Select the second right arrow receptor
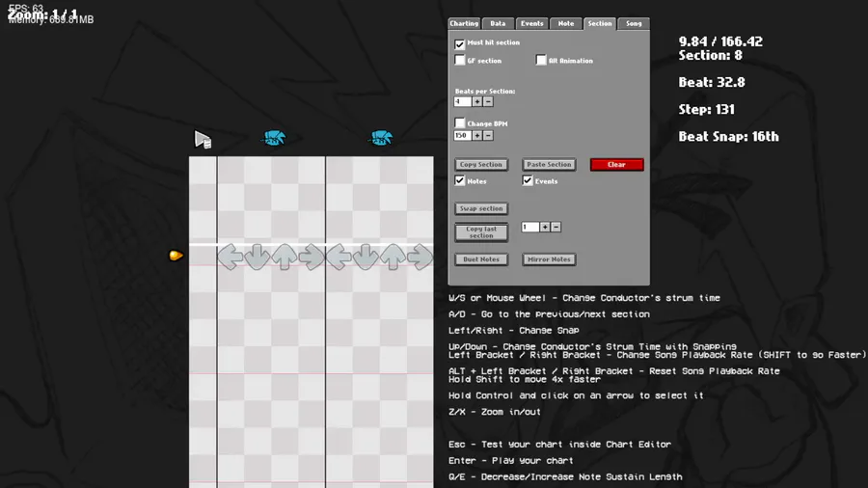This screenshot has height=488, width=868. (x=420, y=258)
